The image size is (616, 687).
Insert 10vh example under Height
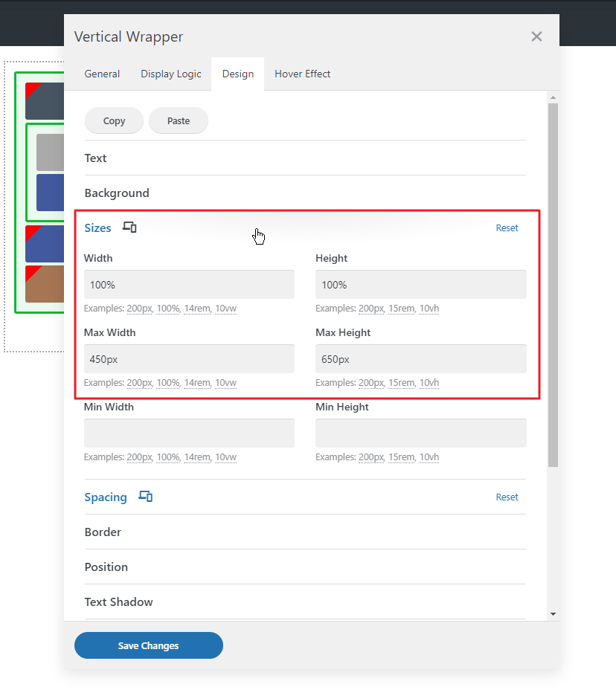429,309
